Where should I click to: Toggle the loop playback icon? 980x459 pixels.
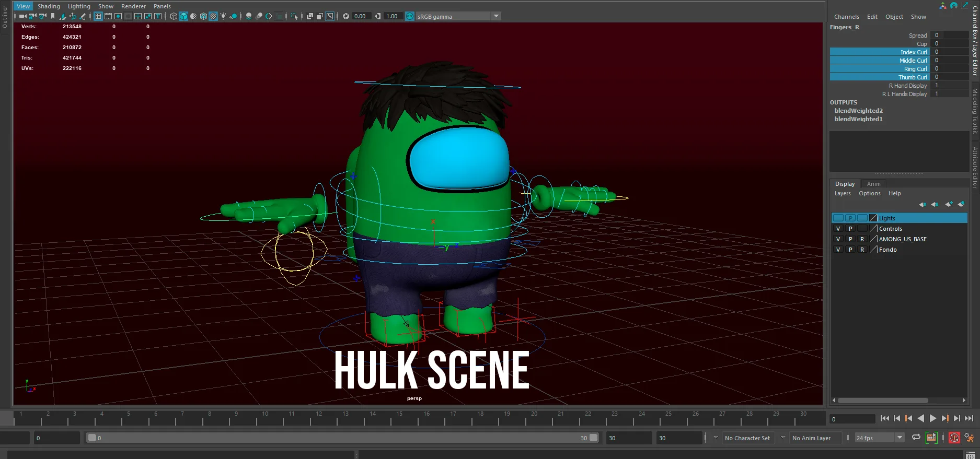(916, 438)
